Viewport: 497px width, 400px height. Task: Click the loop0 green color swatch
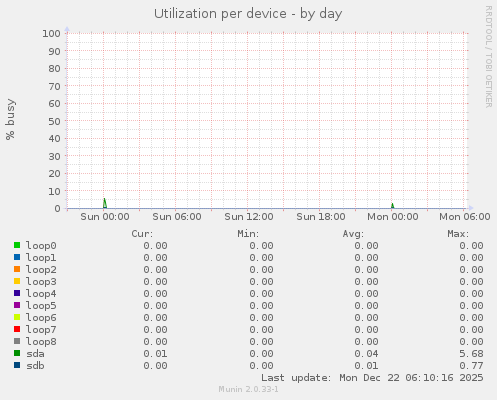click(17, 245)
